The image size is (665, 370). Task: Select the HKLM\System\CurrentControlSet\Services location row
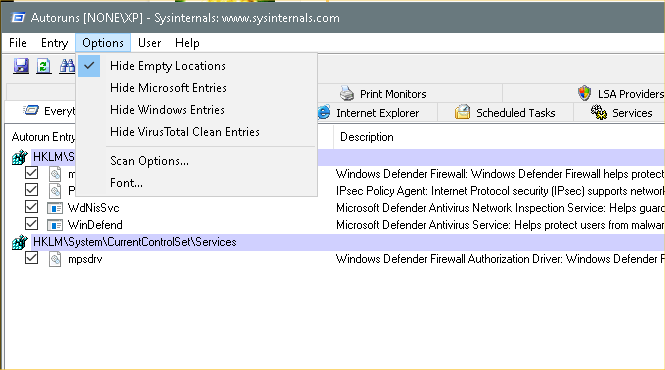347,242
